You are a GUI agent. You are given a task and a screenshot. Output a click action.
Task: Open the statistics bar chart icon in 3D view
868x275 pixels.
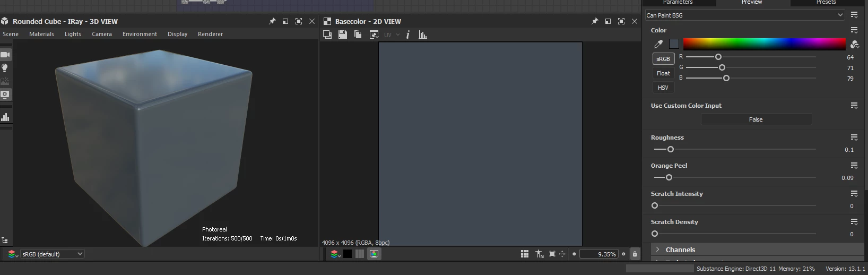pos(5,117)
